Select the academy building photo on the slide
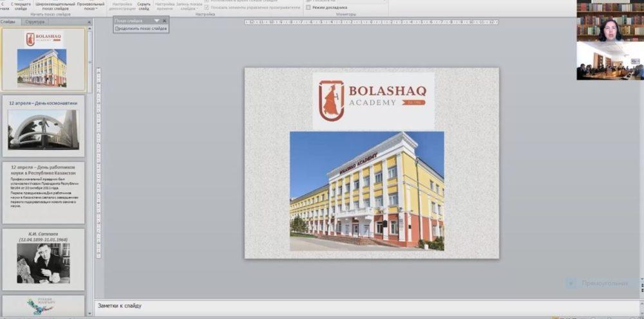 (x=367, y=191)
